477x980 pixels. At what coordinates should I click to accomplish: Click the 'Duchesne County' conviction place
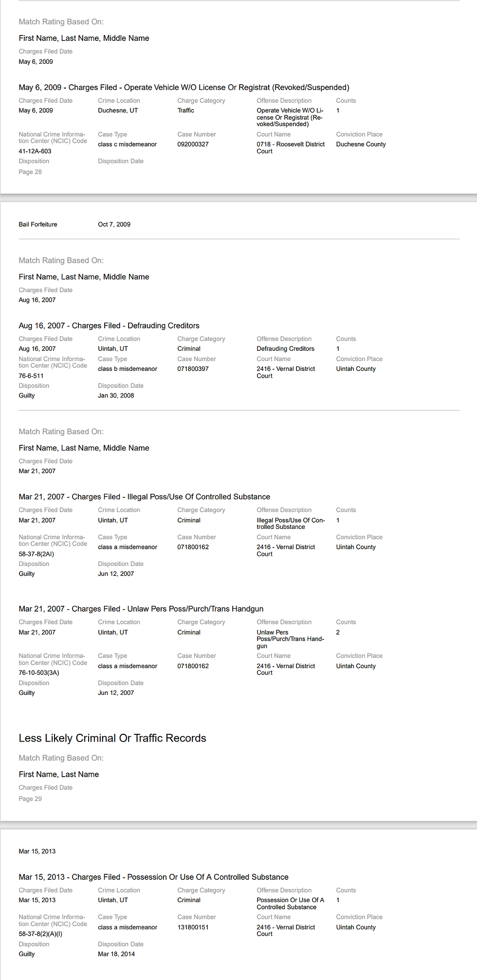(361, 145)
